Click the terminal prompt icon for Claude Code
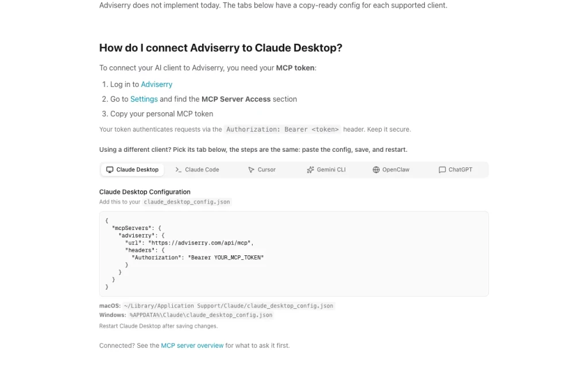 coord(179,170)
